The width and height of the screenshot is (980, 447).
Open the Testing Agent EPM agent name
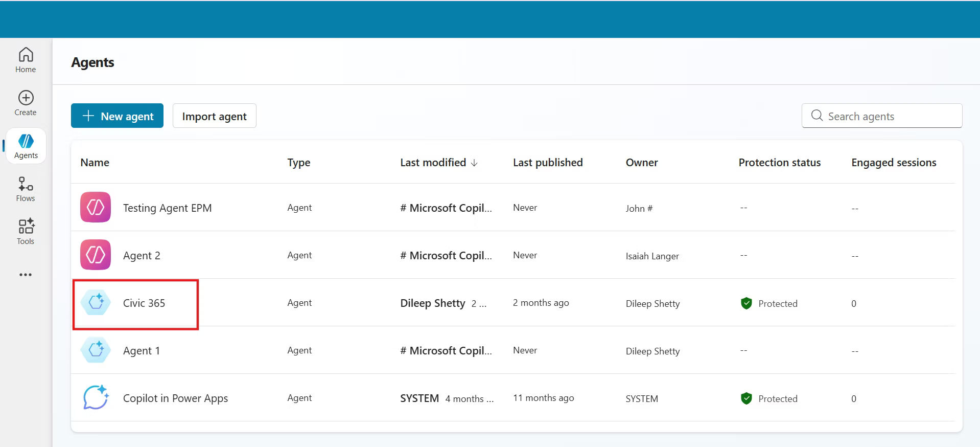click(167, 208)
